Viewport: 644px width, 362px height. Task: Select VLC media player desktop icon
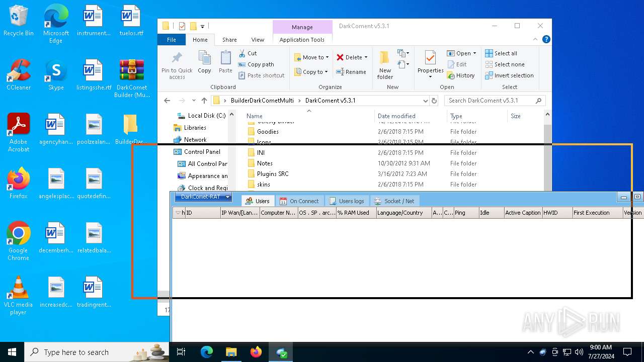[19, 296]
